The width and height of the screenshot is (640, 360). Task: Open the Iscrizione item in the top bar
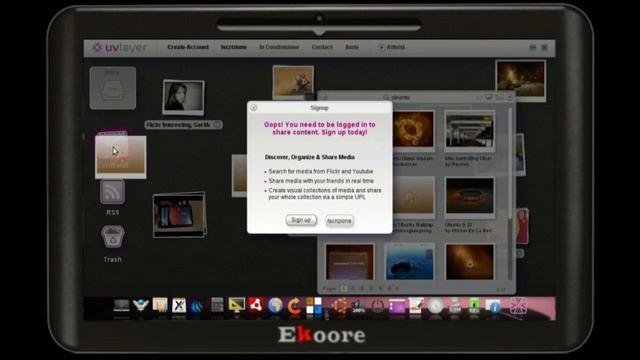[x=233, y=47]
